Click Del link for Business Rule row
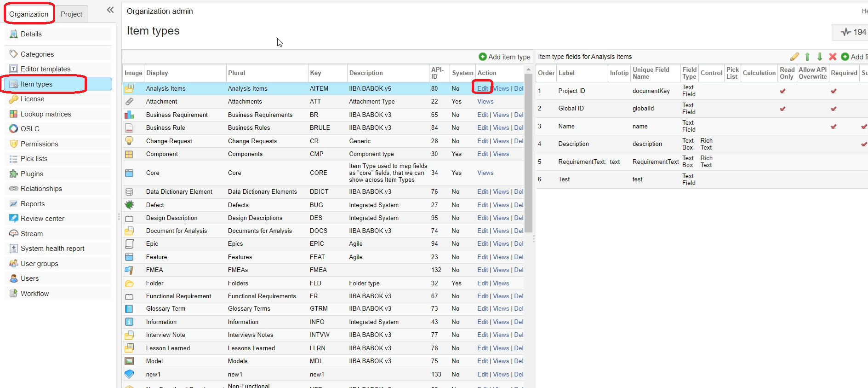 (x=519, y=127)
